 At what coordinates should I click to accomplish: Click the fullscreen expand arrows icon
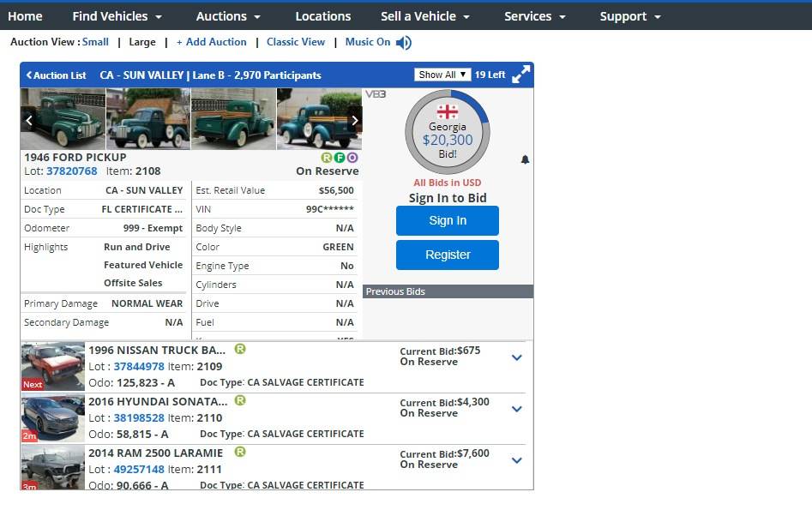pos(520,75)
